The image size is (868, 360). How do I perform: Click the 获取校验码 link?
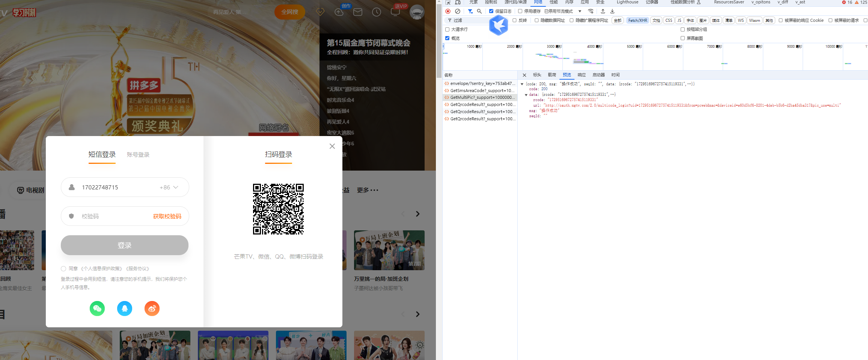tap(167, 216)
